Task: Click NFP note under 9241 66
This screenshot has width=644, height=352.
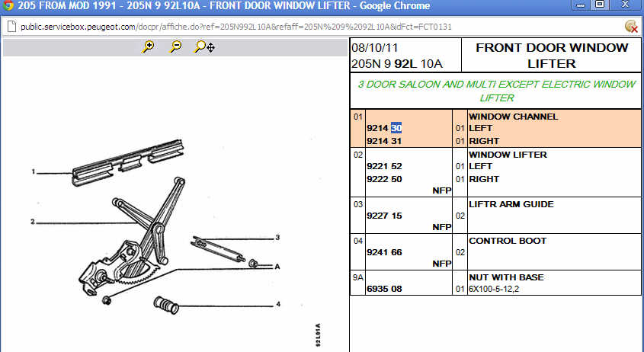Action: click(x=442, y=264)
